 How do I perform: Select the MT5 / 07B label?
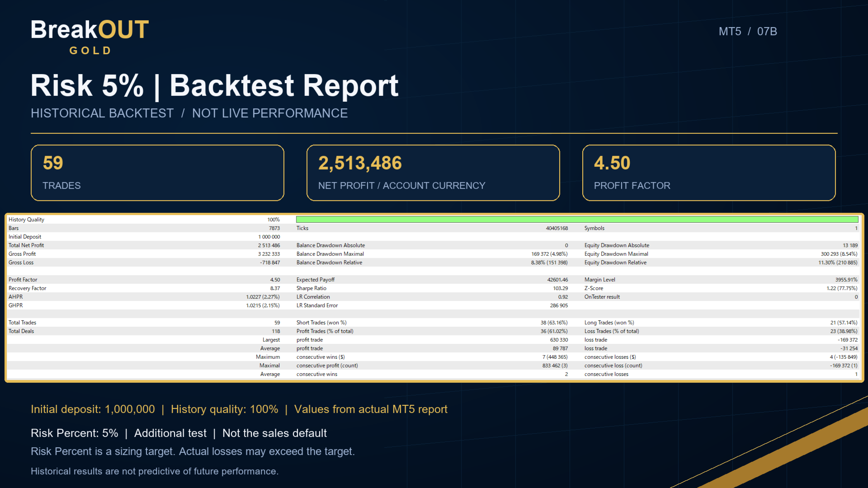click(748, 32)
